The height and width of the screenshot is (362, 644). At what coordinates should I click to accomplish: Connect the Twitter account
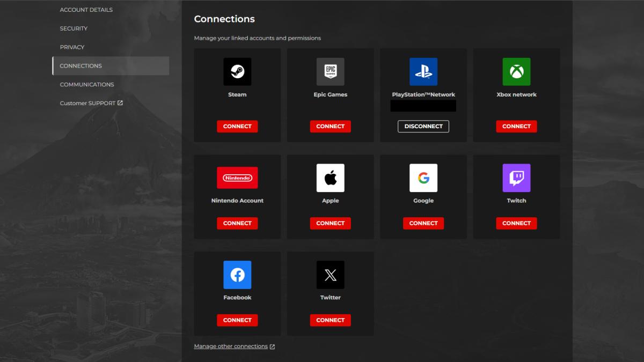[331, 320]
